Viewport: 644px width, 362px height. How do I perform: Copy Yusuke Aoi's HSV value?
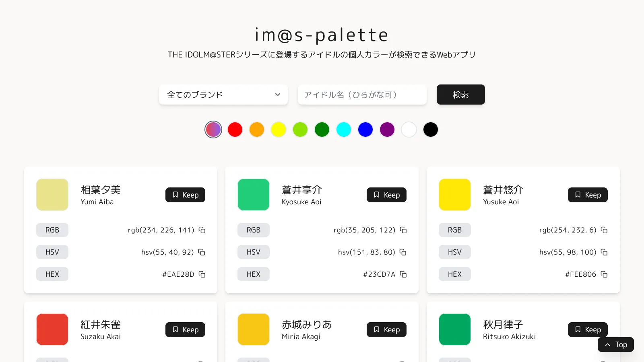(x=604, y=252)
